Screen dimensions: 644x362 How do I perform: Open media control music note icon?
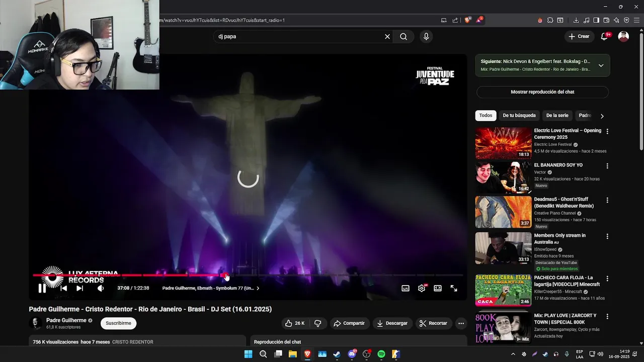pos(586,20)
